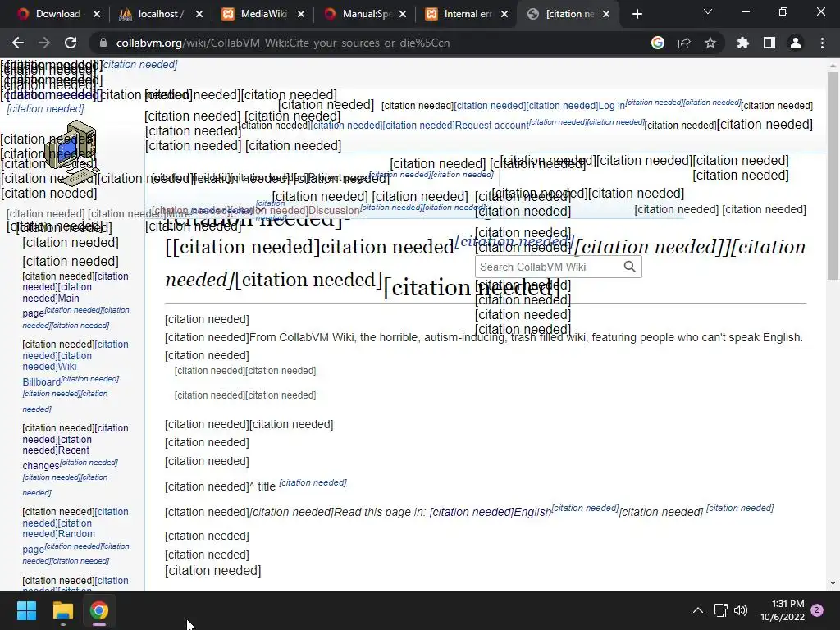Open the volume tray icon

(x=741, y=610)
